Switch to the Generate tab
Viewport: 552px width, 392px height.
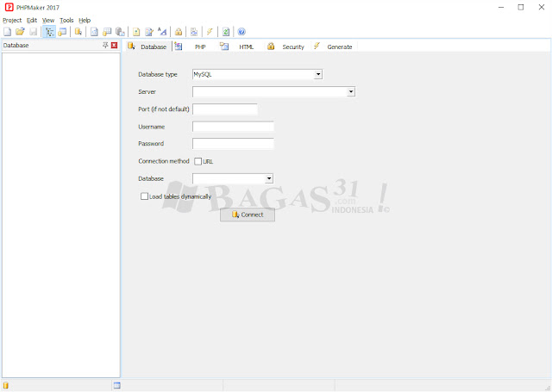pyautogui.click(x=333, y=47)
